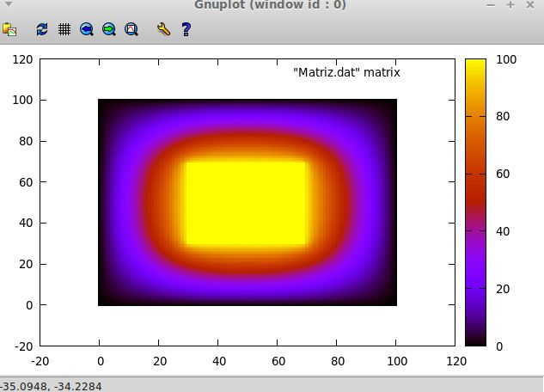
Task: Apply next zoom settings icon
Action: point(109,29)
